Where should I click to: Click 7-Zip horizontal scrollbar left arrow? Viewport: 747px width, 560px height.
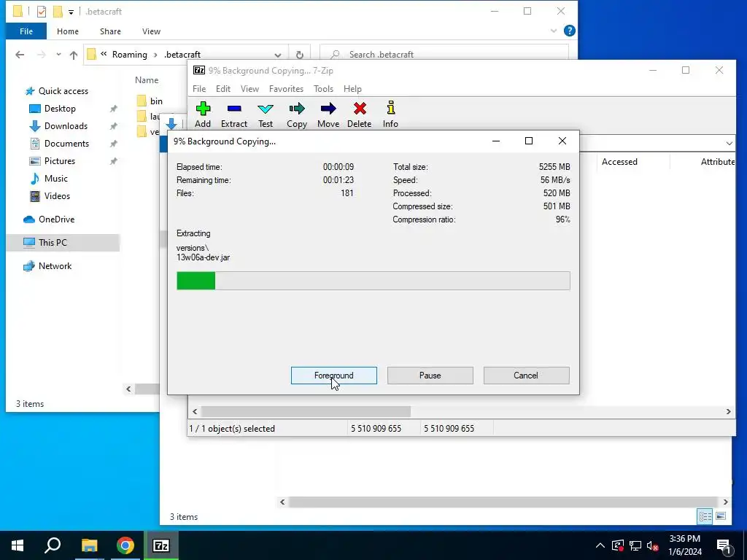tap(194, 411)
